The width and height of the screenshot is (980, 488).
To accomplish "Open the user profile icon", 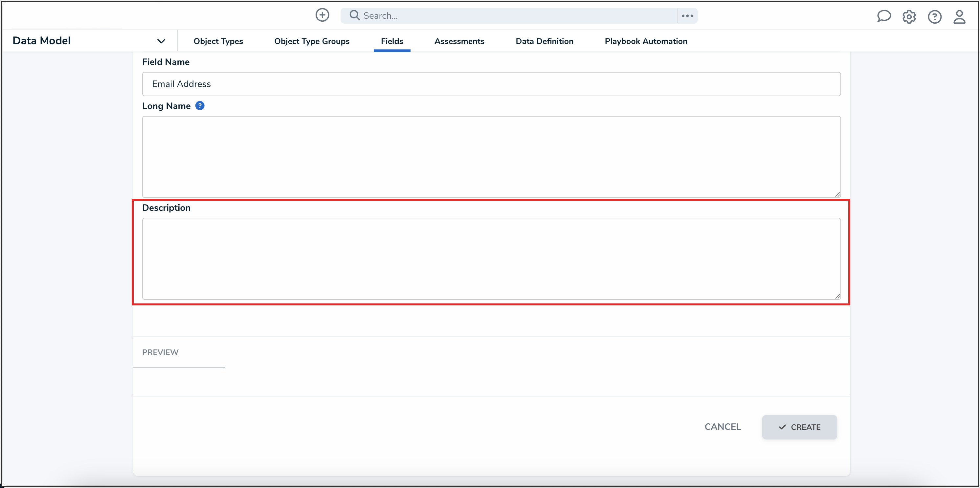I will (959, 17).
